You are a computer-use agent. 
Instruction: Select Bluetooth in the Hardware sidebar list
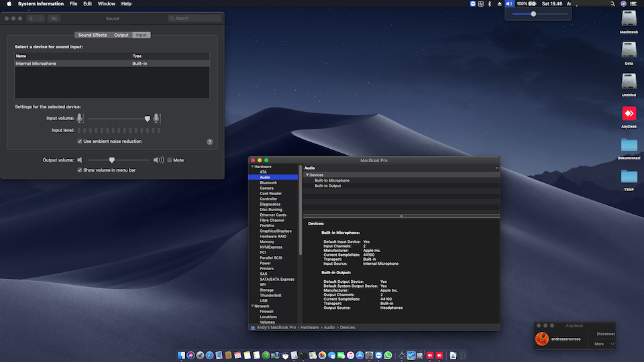click(x=268, y=182)
